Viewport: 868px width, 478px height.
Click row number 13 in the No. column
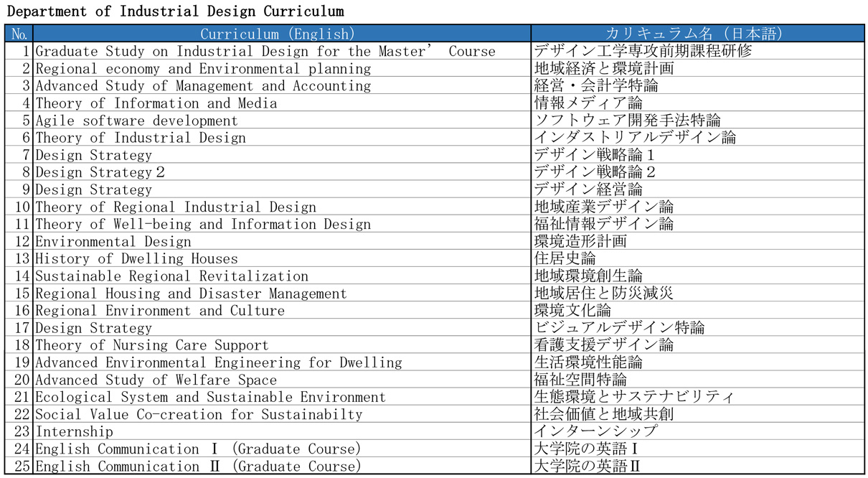(x=19, y=258)
